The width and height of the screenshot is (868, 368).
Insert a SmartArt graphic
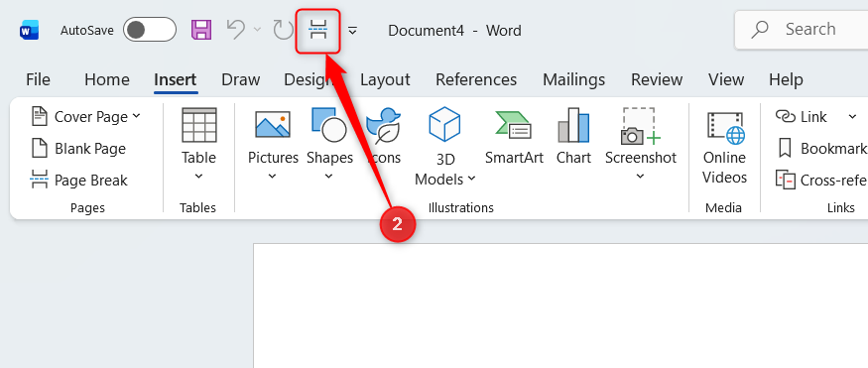(x=514, y=136)
